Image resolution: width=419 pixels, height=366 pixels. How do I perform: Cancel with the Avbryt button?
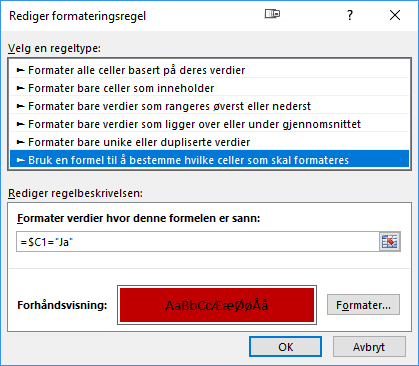coord(369,347)
